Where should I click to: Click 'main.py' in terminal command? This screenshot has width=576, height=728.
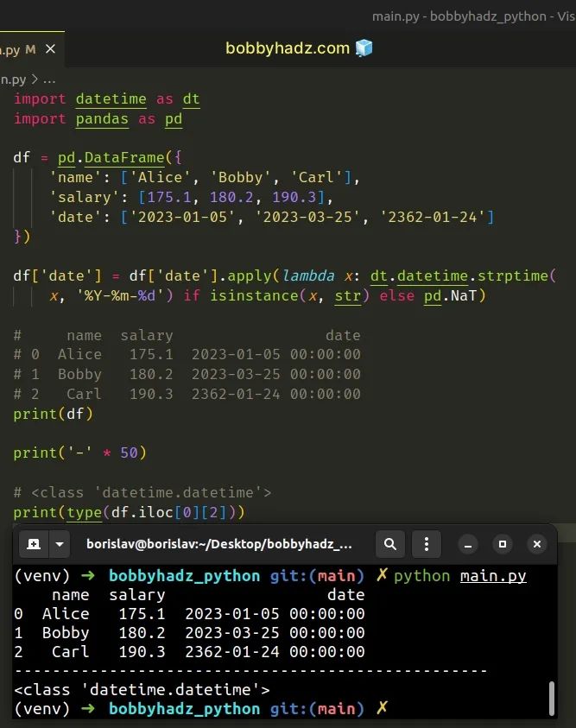pyautogui.click(x=493, y=576)
